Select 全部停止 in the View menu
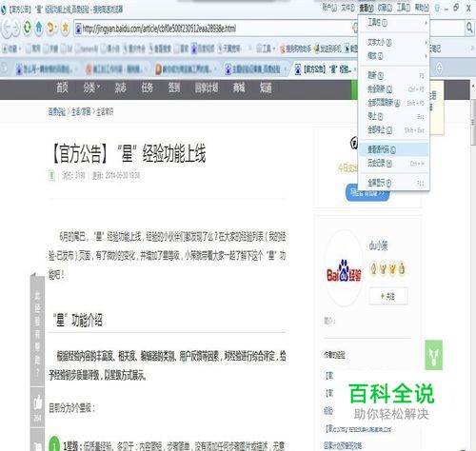476x451 pixels. tap(393, 130)
